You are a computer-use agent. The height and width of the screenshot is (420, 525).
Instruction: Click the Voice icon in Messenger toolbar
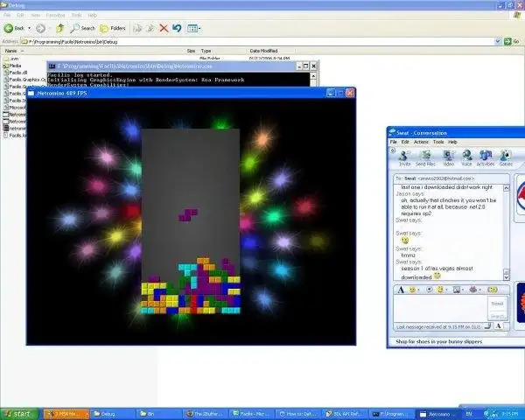466,158
